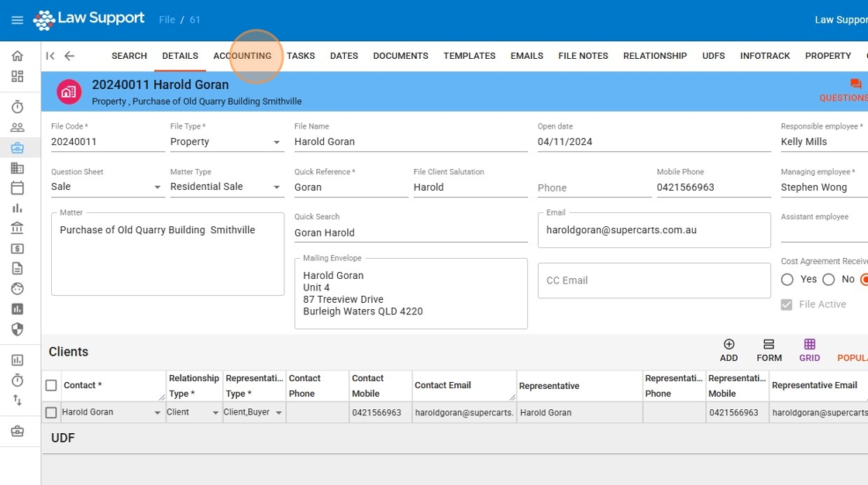Switch clients view to Grid
868x485 pixels.
pos(809,350)
